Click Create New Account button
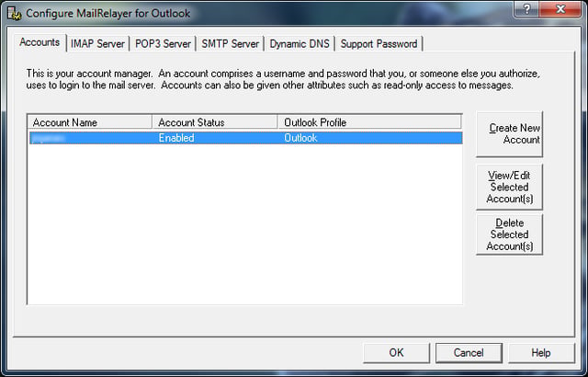This screenshot has height=377, width=588. click(509, 134)
